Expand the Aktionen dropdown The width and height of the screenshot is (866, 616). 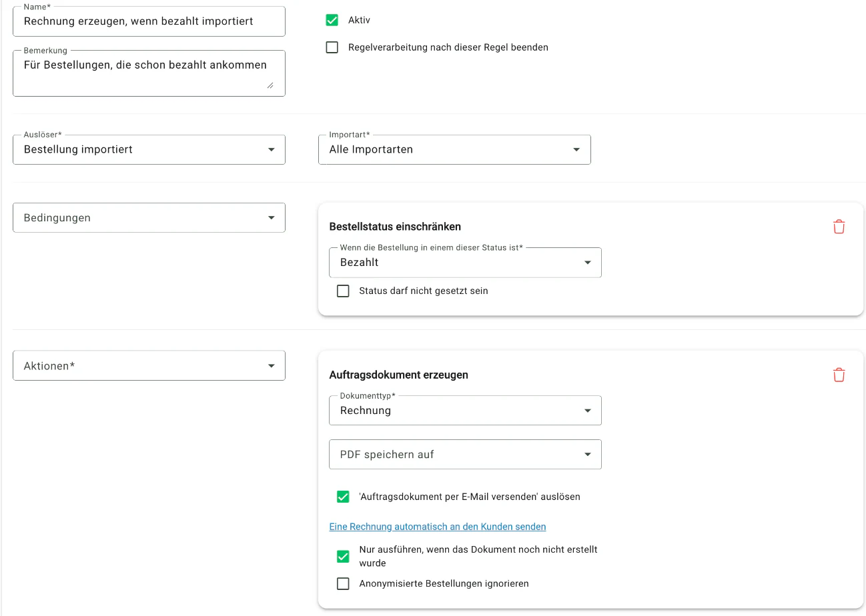pos(149,366)
